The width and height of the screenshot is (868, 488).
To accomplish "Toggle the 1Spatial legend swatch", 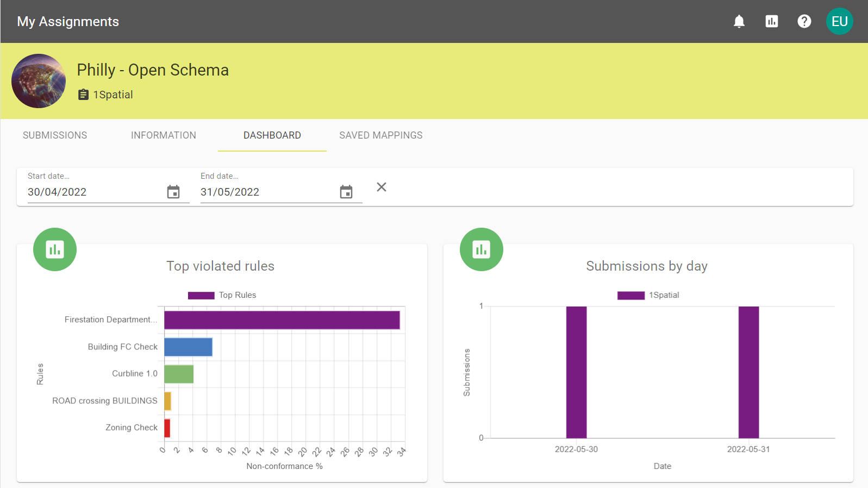I will [x=631, y=296].
